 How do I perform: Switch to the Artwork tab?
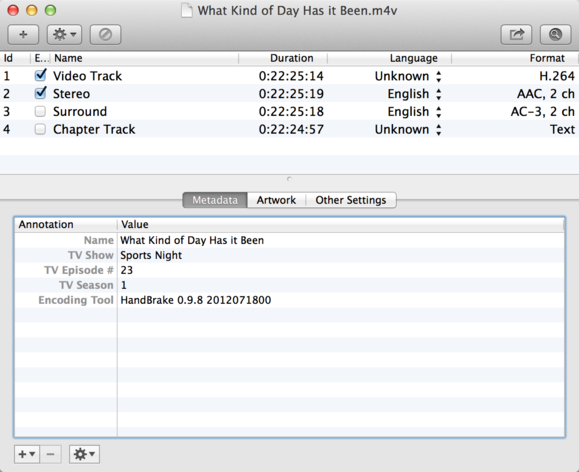click(276, 200)
